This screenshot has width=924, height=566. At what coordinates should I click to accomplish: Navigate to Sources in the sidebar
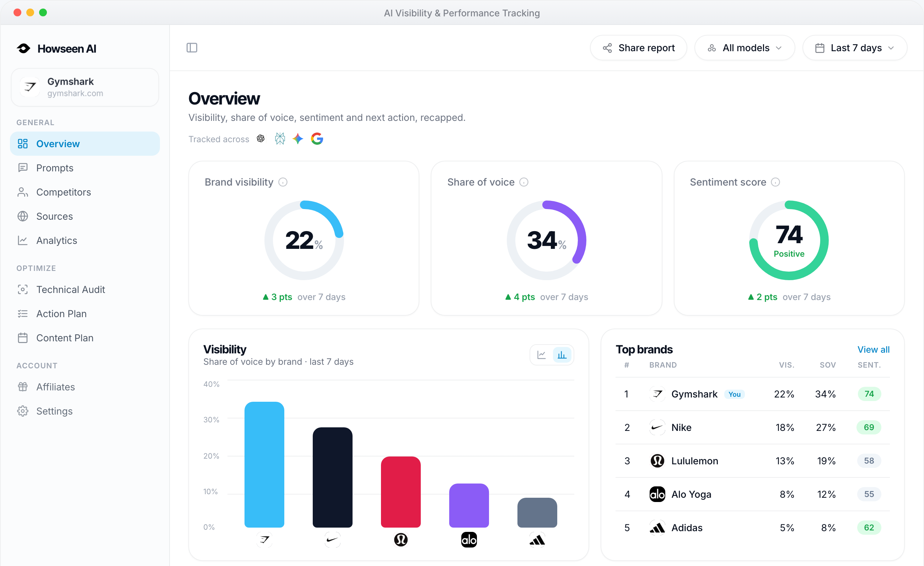click(x=85, y=217)
